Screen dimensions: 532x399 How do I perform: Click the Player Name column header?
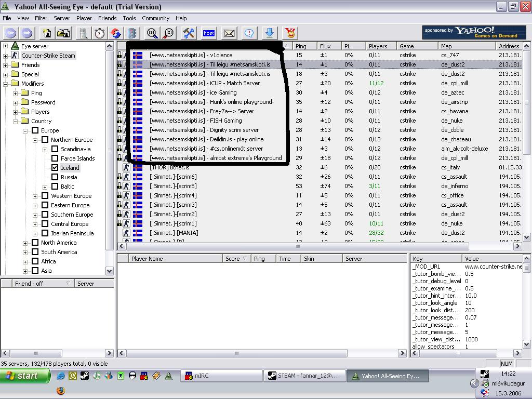[x=175, y=259]
